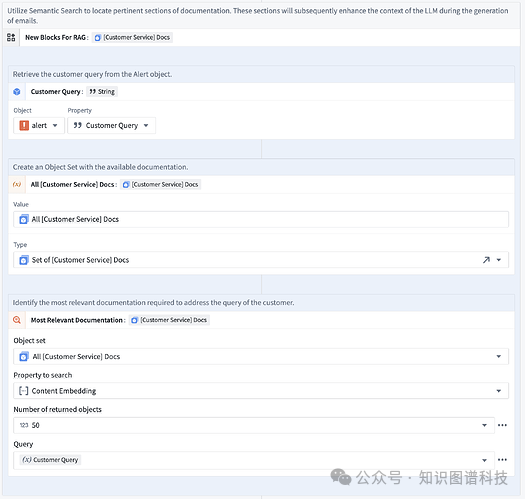The image size is (525, 499).
Task: Click the red alert object icon
Action: (x=24, y=126)
